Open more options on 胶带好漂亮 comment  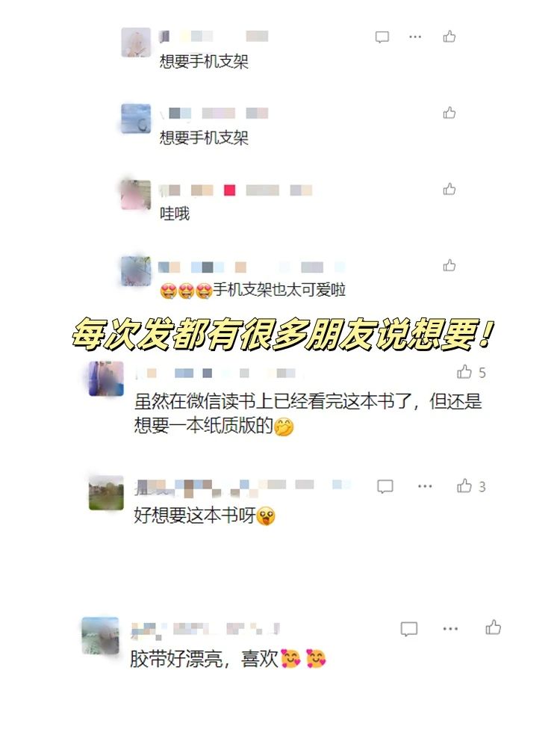click(450, 629)
